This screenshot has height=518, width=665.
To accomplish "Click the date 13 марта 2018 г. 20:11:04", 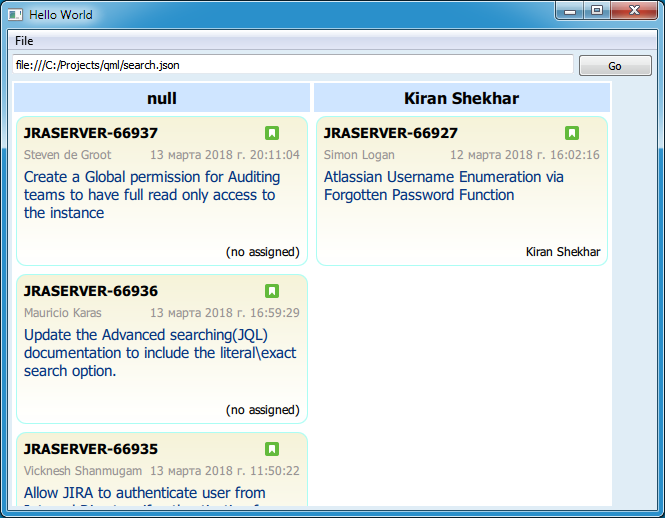I will point(225,155).
